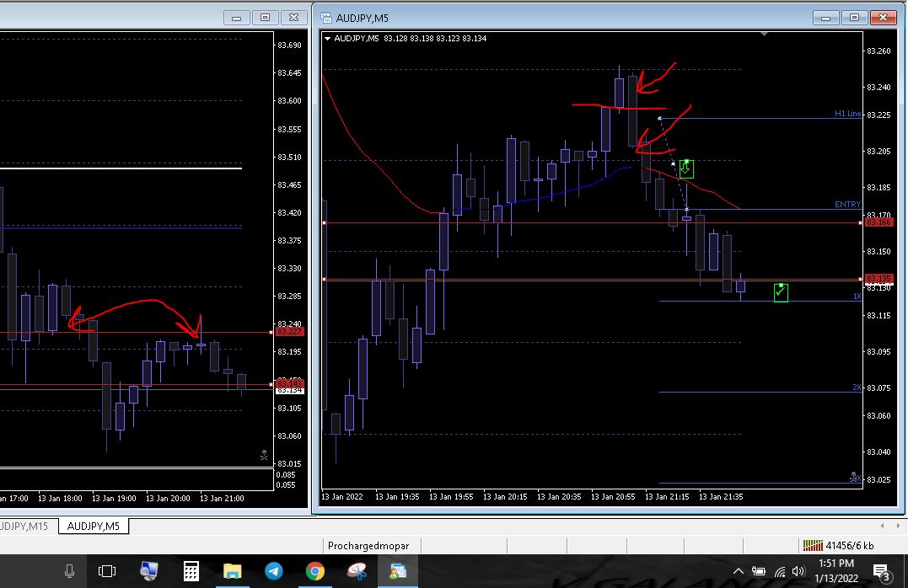Open the Wi-Fi network icon in tray

[780, 572]
